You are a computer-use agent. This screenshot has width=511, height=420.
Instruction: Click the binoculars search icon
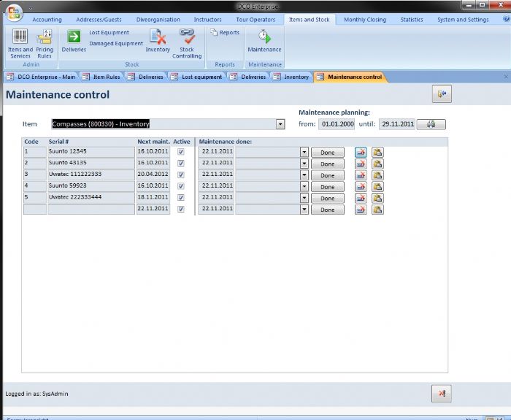(431, 124)
